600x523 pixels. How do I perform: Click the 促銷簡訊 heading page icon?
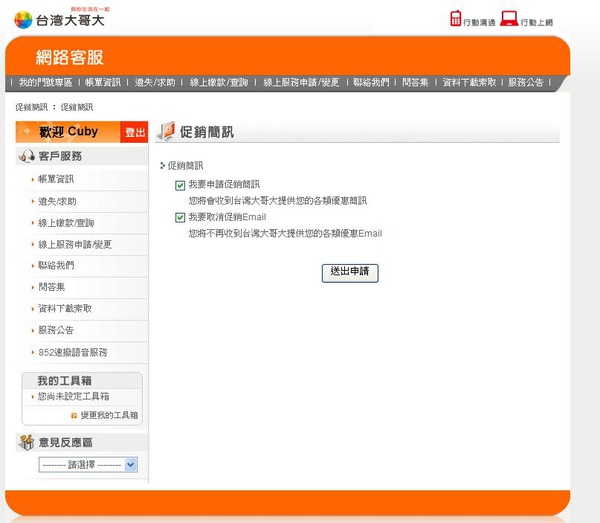167,131
